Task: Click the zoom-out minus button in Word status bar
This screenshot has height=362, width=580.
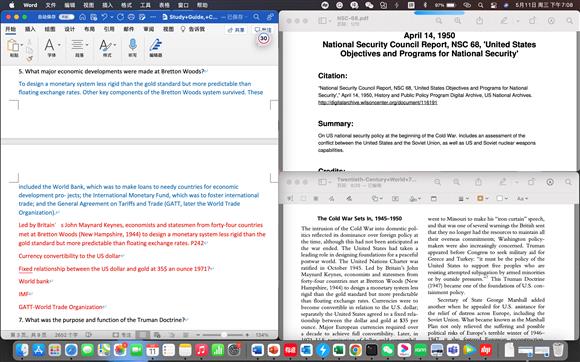Action: 198,335
